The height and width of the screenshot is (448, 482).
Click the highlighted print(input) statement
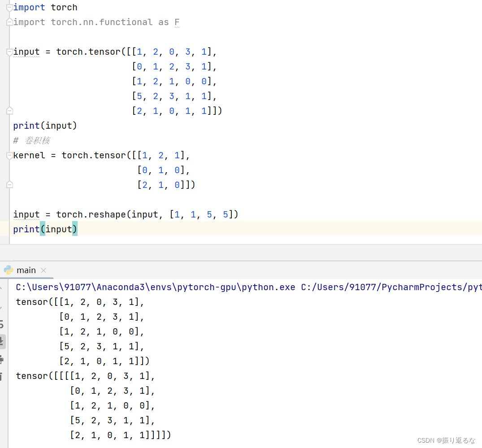[x=45, y=229]
